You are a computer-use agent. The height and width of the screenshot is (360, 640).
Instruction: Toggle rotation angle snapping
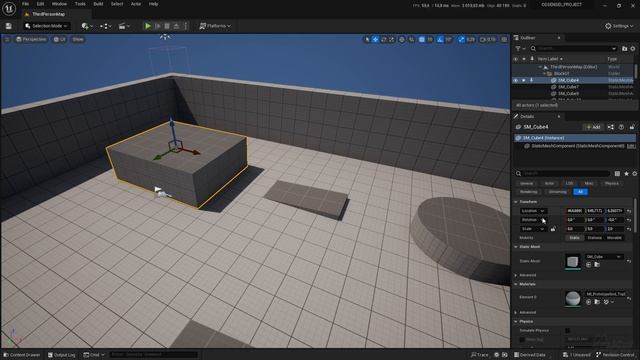[440, 39]
